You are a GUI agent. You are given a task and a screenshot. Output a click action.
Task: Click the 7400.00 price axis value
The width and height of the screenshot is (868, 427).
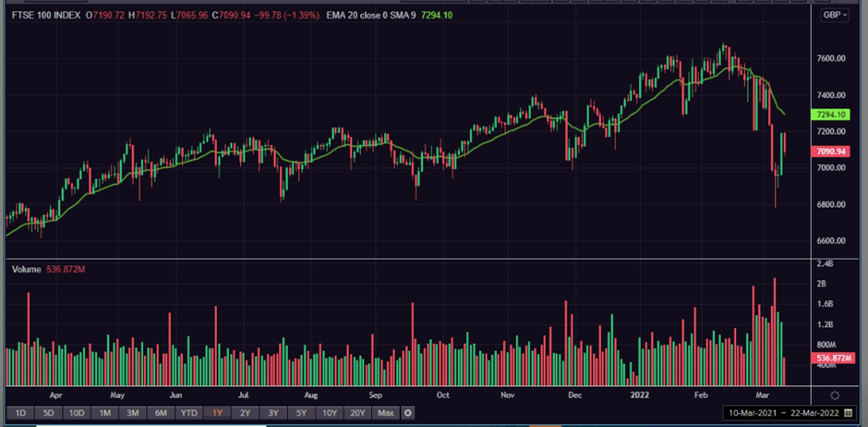pos(831,95)
